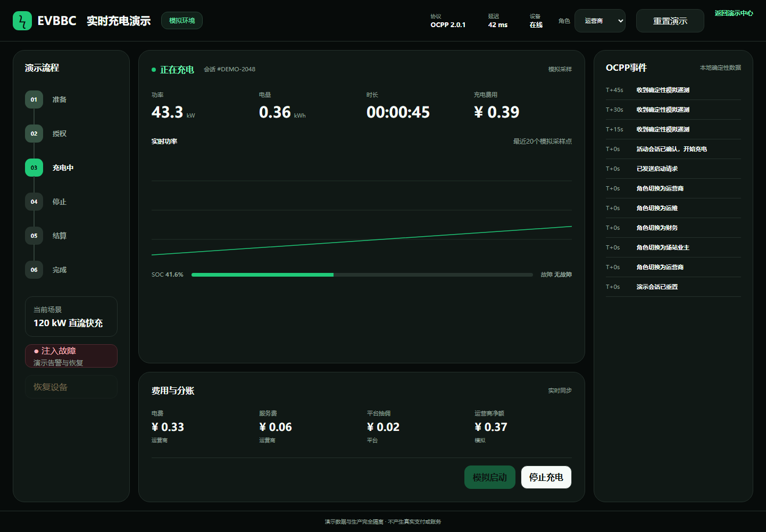Click the 模拟环境 badge in the header
Viewport: 766px width, 532px height.
coord(182,21)
